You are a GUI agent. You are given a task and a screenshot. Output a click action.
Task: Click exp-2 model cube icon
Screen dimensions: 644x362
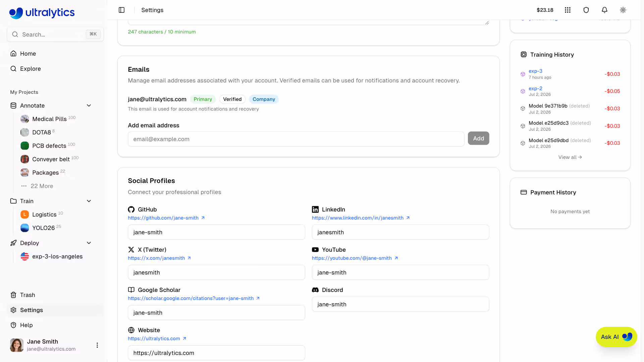point(523,91)
